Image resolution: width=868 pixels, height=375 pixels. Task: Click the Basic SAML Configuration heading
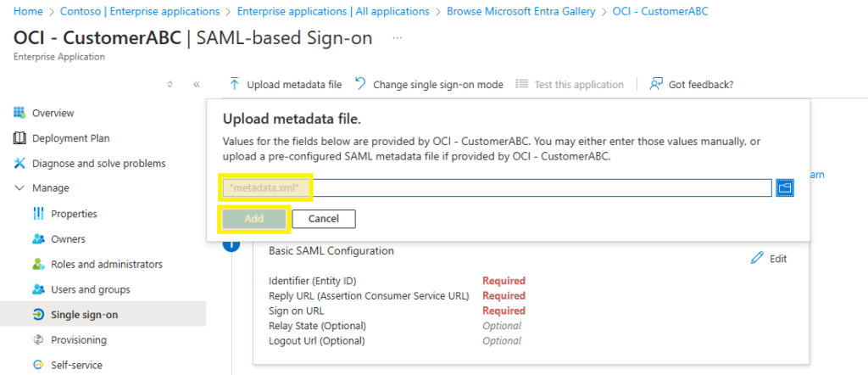point(331,250)
